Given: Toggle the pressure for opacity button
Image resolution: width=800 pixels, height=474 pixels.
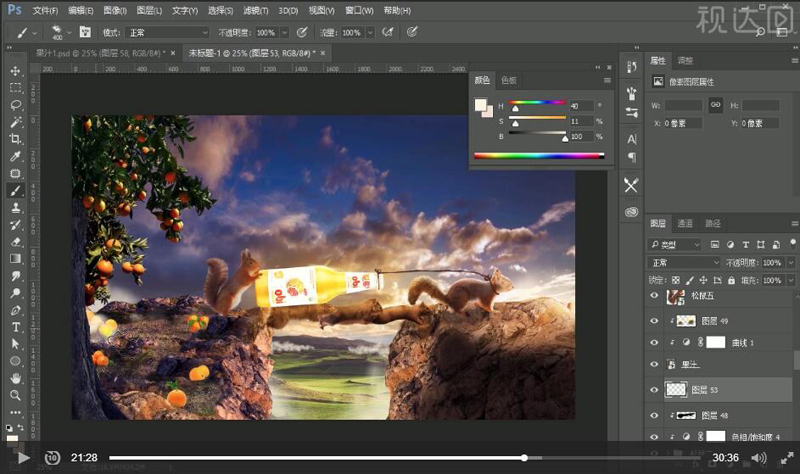Looking at the screenshot, I should pos(302,32).
